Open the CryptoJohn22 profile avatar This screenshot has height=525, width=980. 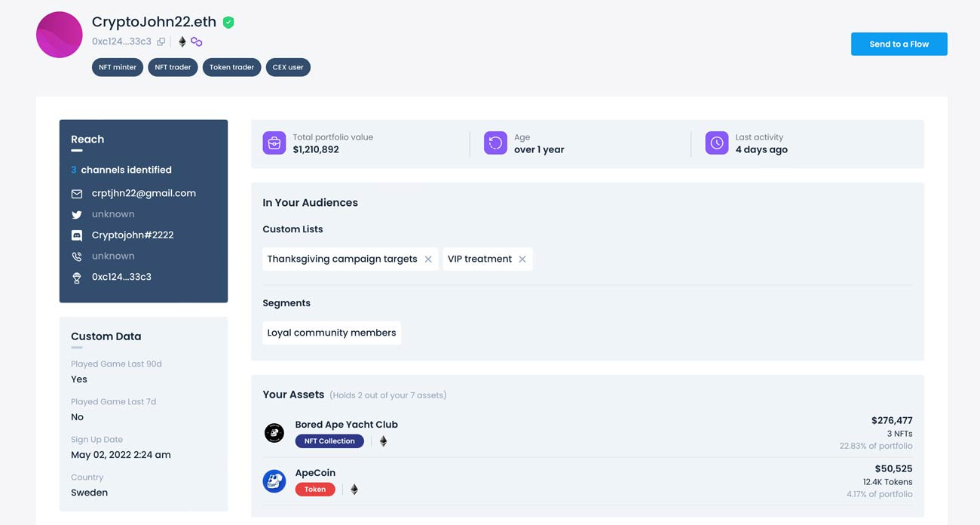pos(59,35)
